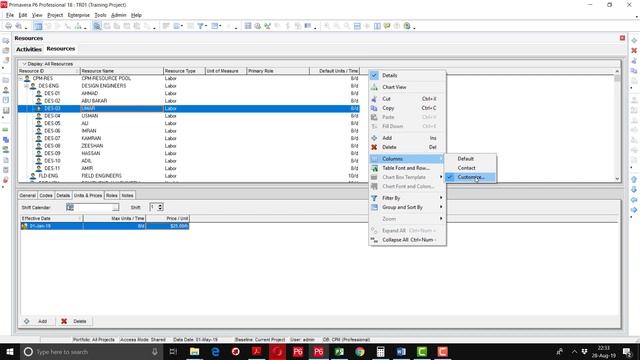Viewport: 640px width, 360px height.
Task: Click the taskbar search box
Action: tap(91, 351)
